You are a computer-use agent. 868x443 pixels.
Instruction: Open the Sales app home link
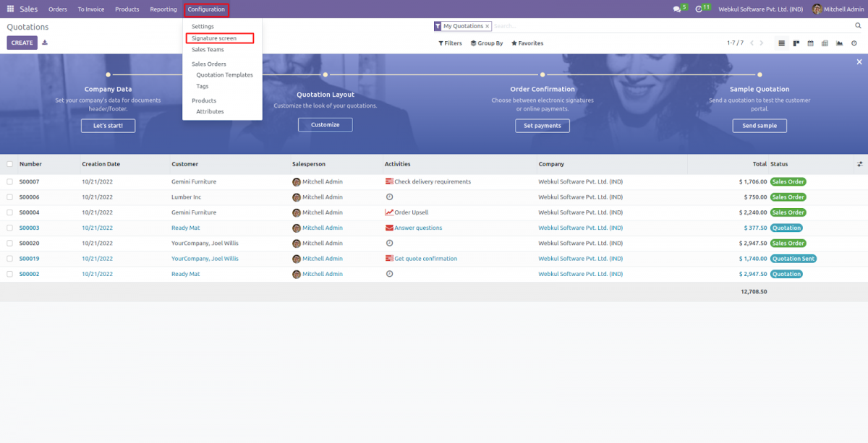[x=29, y=9]
